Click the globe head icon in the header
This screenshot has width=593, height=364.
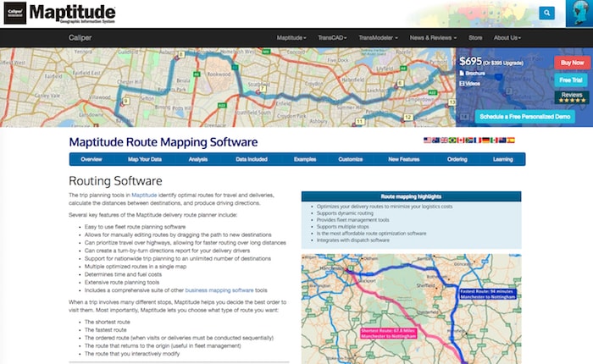(579, 14)
